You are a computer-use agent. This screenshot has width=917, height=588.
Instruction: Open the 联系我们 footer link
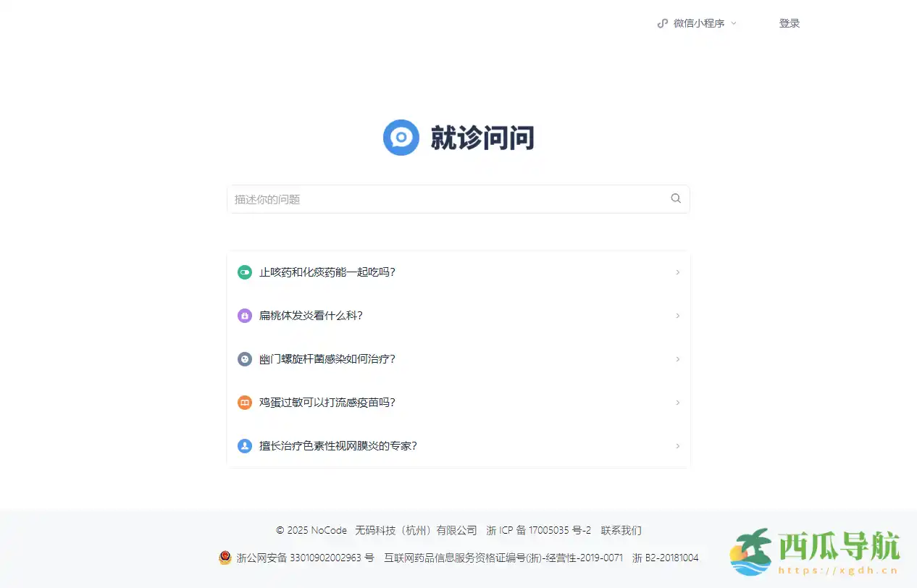point(621,530)
